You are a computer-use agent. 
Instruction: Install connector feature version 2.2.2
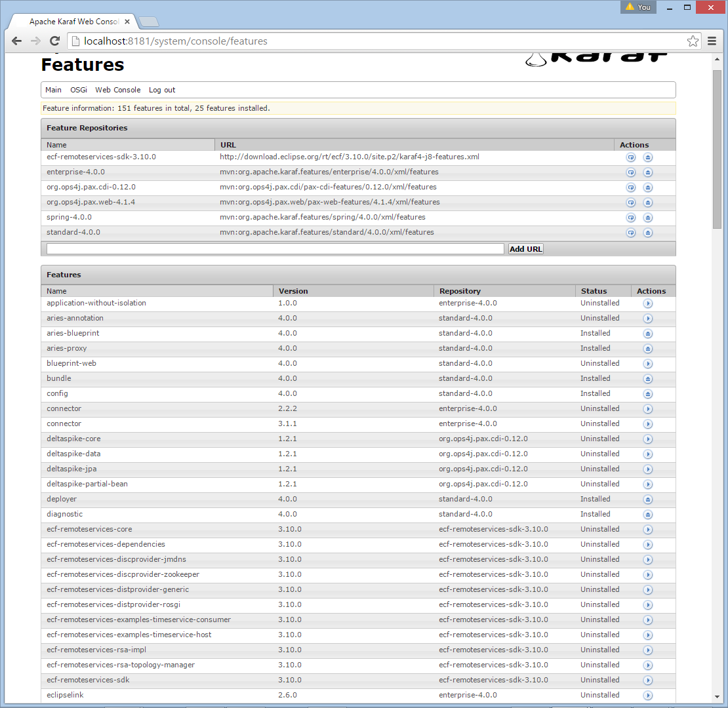click(x=648, y=409)
